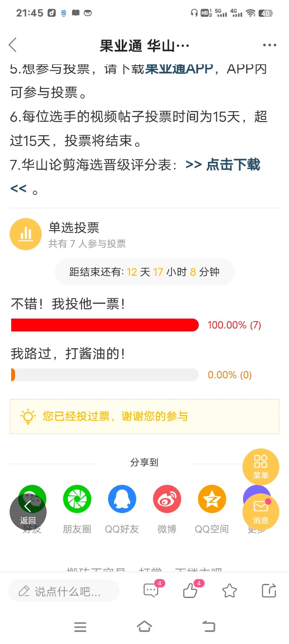
Task: Tap the back arrow in header
Action: [12, 45]
